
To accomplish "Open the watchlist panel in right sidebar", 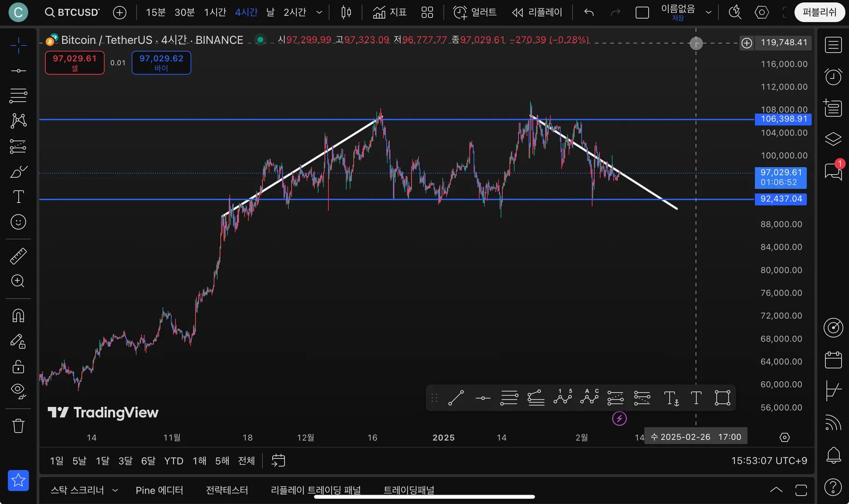I will coord(833,45).
